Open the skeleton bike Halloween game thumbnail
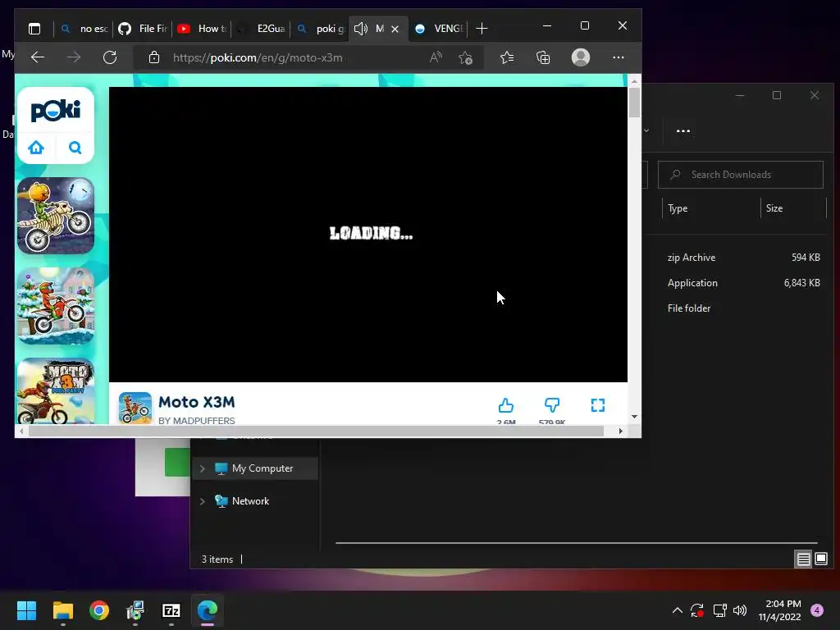This screenshot has width=840, height=630. pyautogui.click(x=56, y=216)
